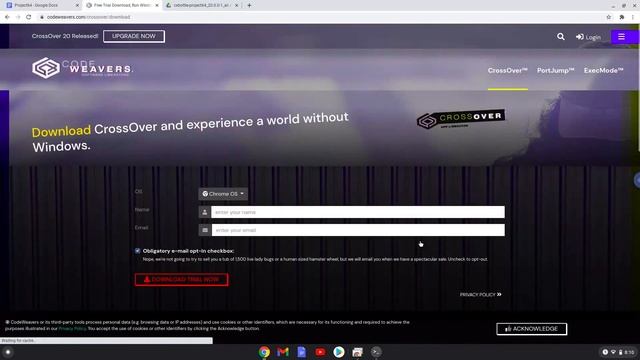Open the ExecMode menu item
The width and height of the screenshot is (640, 360).
[x=603, y=71]
